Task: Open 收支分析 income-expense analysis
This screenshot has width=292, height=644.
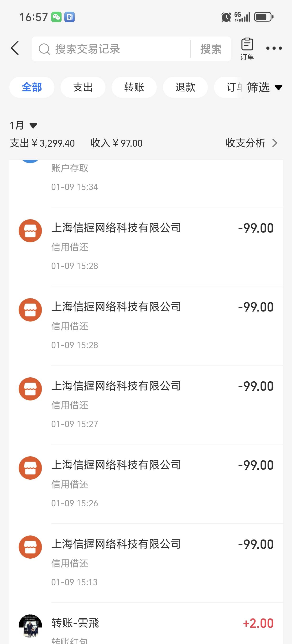Action: point(251,143)
